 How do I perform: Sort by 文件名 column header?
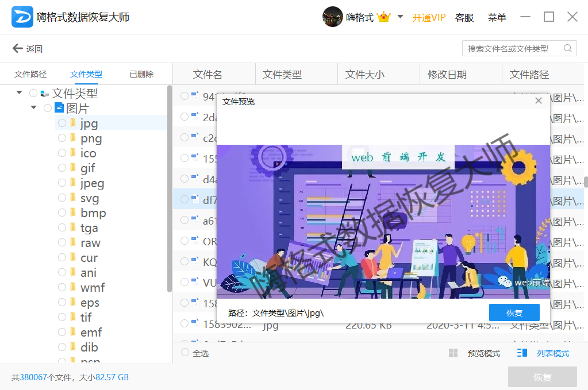(207, 75)
